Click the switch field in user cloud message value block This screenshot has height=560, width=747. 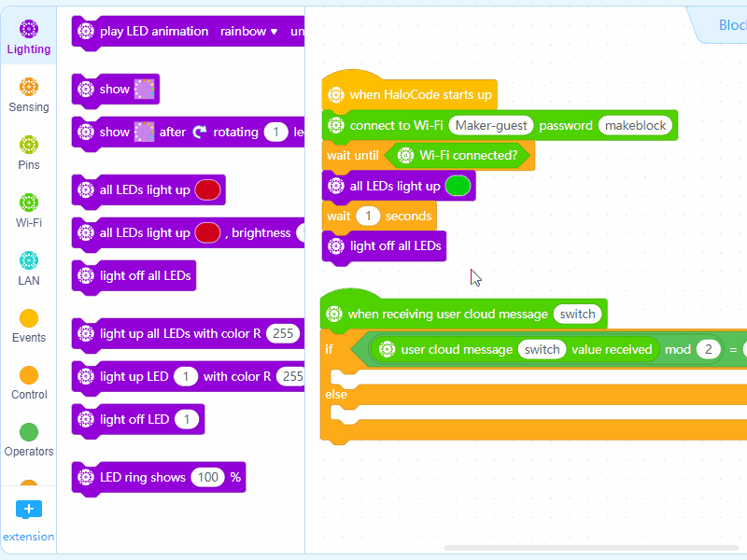543,349
